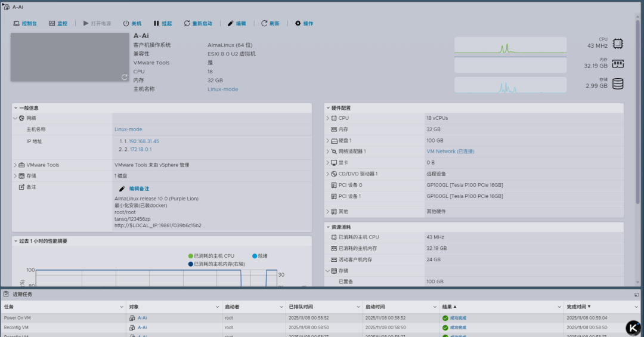Select the Power On VM task text

pos(17,318)
